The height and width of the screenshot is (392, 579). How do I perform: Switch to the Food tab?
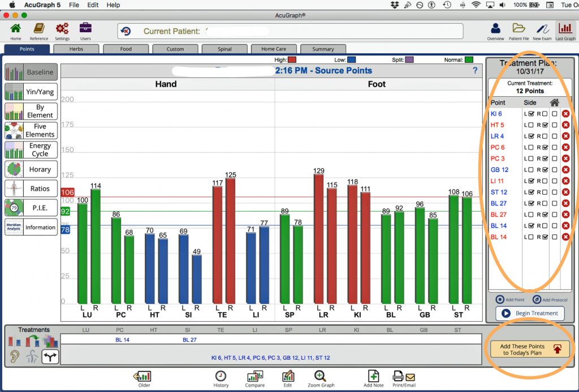tap(126, 49)
